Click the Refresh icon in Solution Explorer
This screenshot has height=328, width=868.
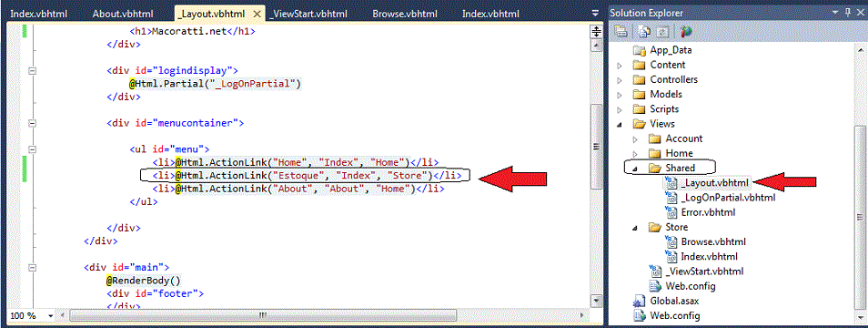pos(662,31)
